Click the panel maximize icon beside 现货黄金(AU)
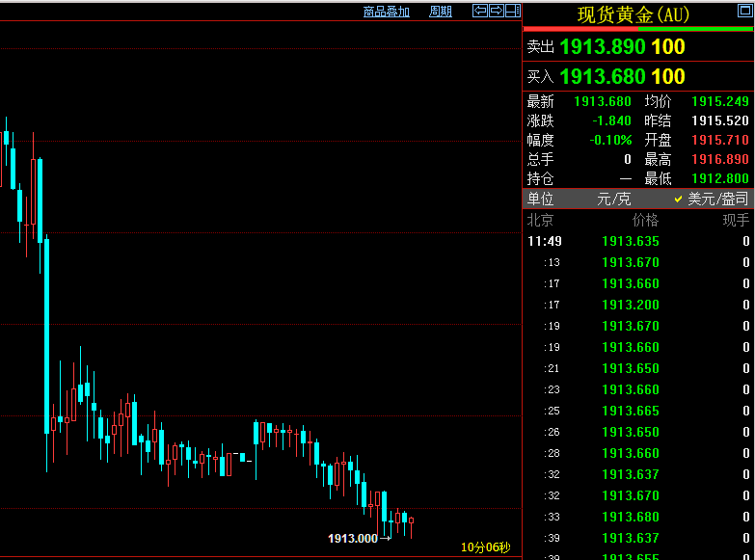 click(742, 12)
